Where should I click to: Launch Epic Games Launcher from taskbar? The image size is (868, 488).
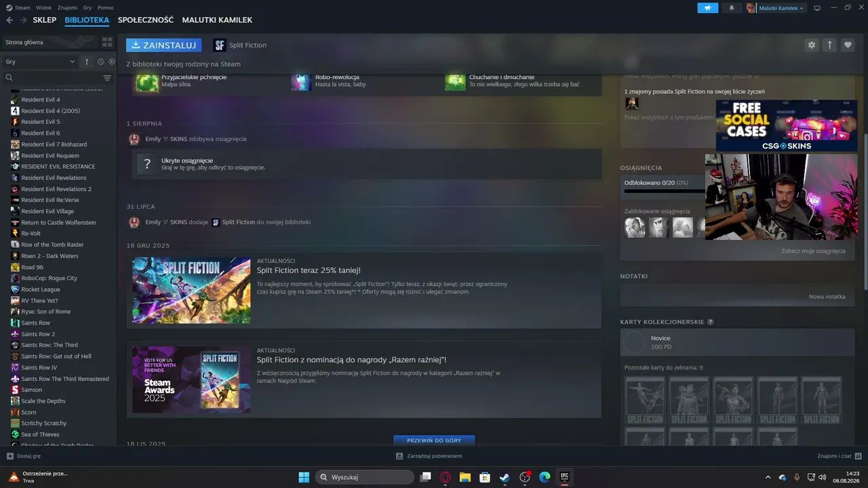[x=564, y=477]
